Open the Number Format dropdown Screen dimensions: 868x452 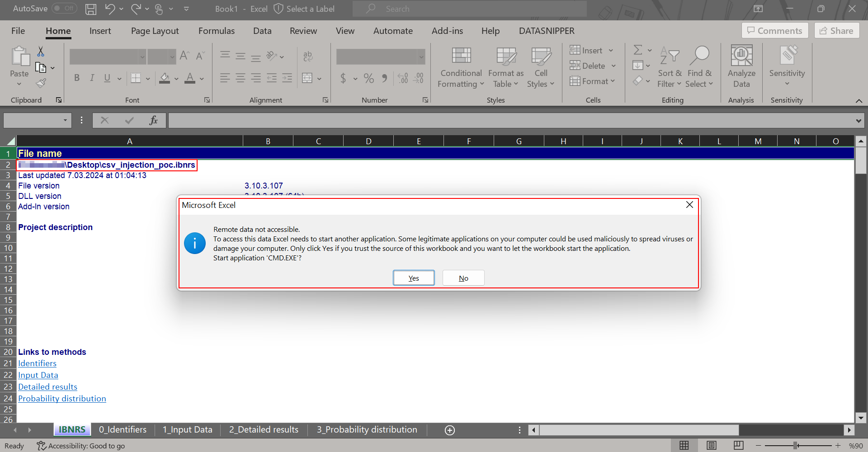(x=421, y=56)
